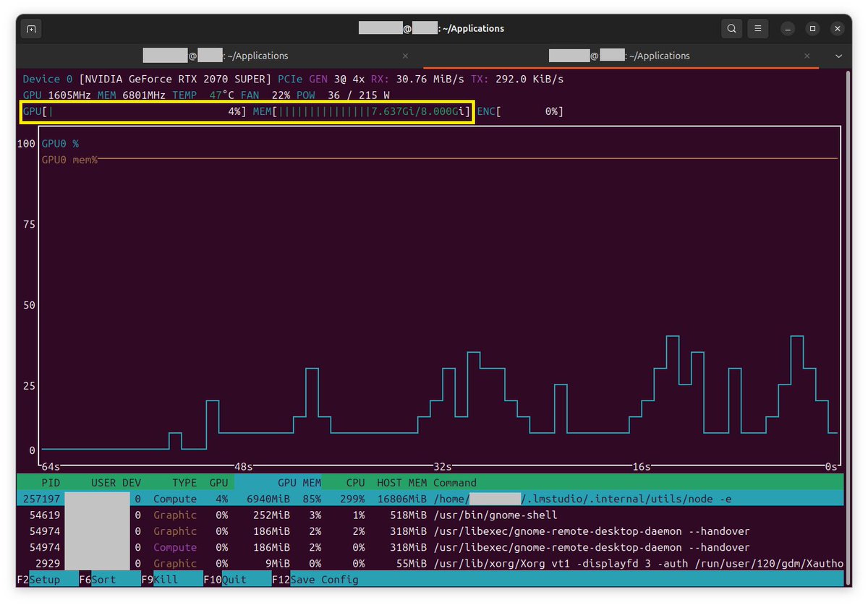Click the 6940MiB GPU memory value
Screen dimensions: 868x605
point(268,499)
